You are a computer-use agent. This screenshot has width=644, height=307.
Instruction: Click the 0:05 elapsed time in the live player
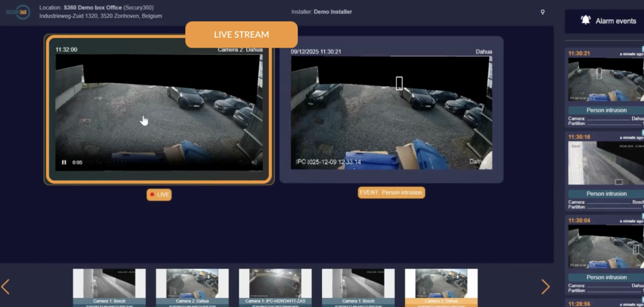click(x=77, y=163)
